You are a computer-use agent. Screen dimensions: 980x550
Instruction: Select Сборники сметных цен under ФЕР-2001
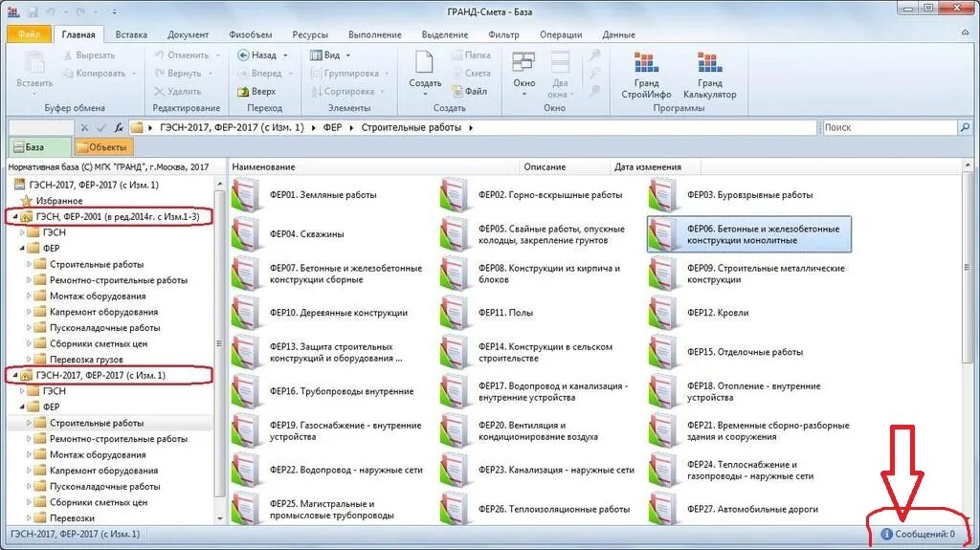[x=99, y=343]
